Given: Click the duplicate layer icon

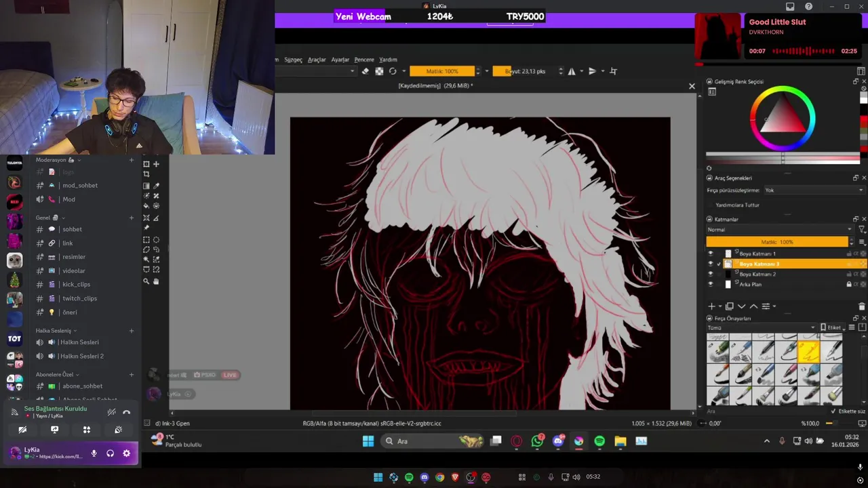Looking at the screenshot, I should 730,306.
